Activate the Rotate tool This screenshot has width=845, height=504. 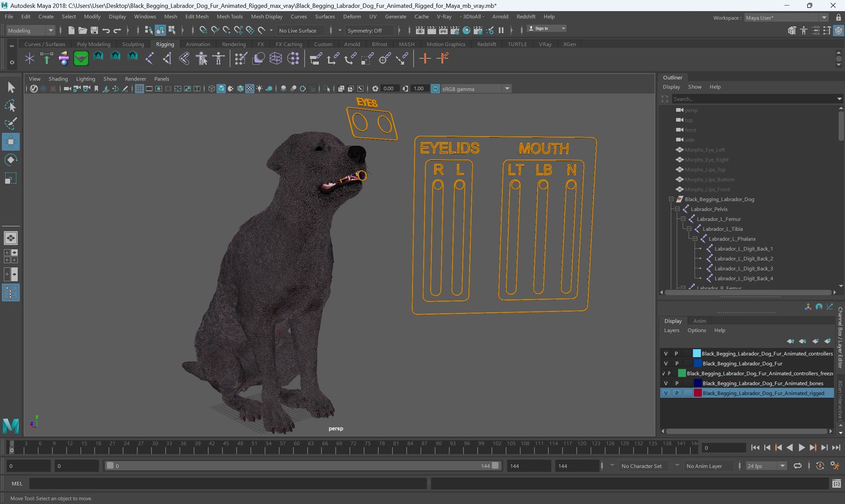point(10,160)
